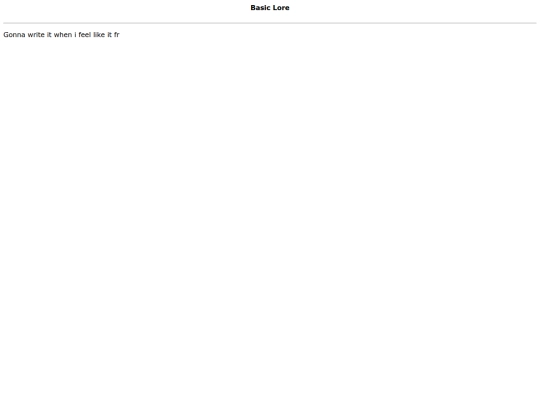The height and width of the screenshot is (405, 540).
Task: Click the first "it" after "write"
Action: pyautogui.click(x=49, y=35)
